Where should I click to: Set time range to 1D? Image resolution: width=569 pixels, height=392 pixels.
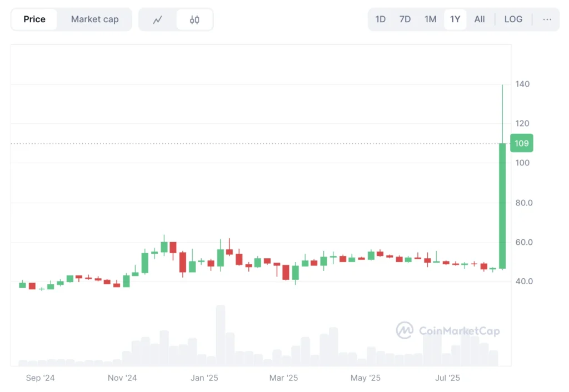tap(380, 19)
